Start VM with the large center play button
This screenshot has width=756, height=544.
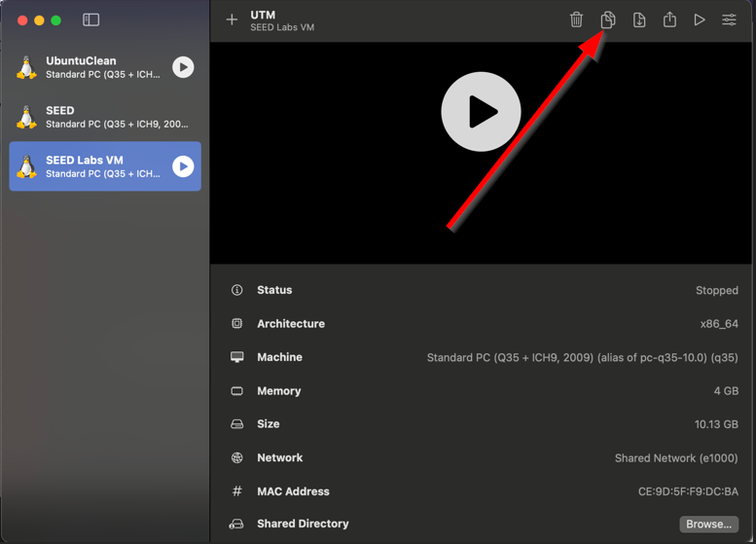pyautogui.click(x=481, y=112)
